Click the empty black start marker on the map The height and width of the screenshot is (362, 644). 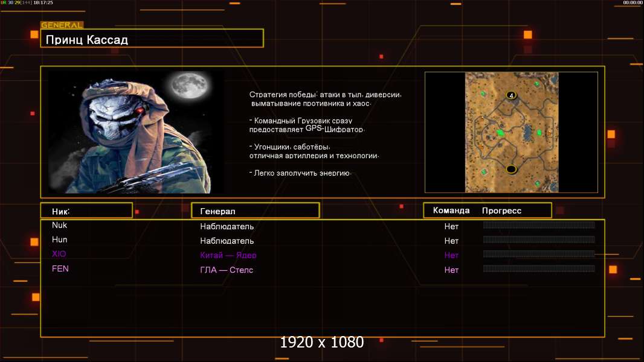click(x=511, y=169)
